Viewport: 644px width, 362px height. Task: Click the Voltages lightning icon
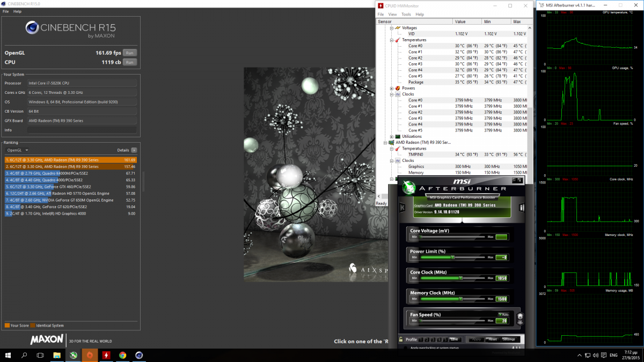coord(398,28)
